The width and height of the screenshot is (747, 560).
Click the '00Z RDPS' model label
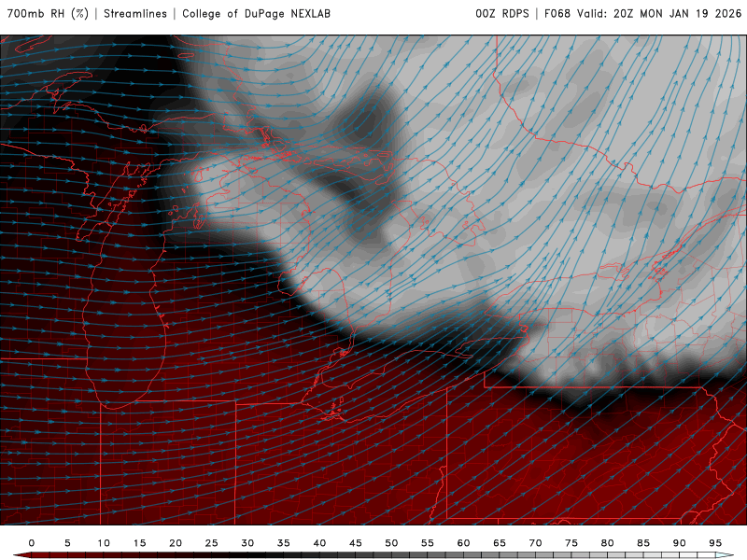click(502, 13)
